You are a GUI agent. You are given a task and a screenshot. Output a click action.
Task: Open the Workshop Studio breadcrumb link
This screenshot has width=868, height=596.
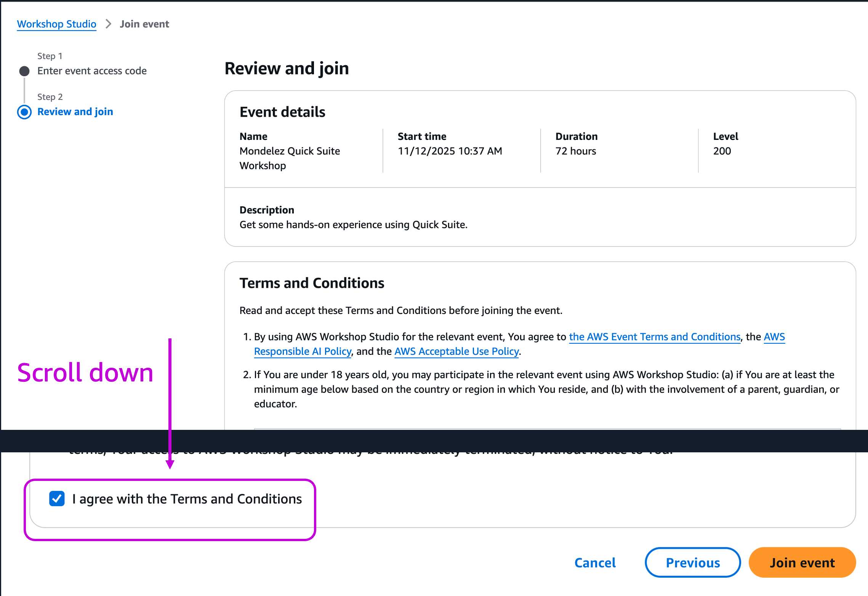(x=56, y=24)
